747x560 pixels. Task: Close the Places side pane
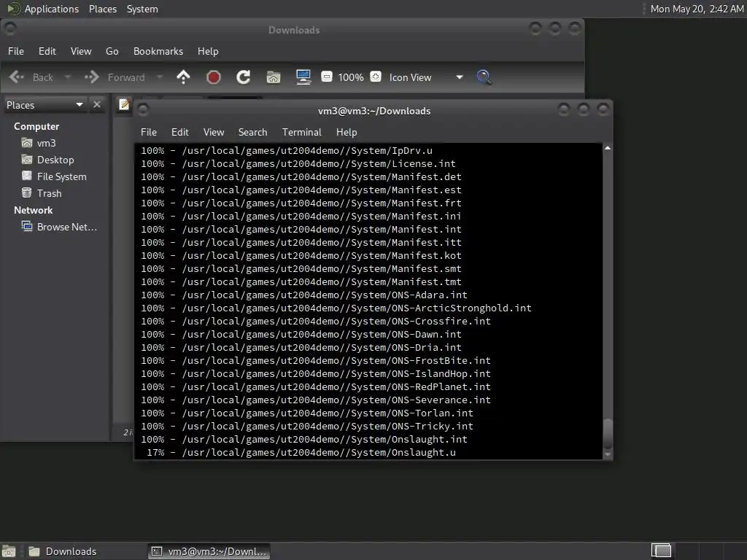click(x=97, y=104)
